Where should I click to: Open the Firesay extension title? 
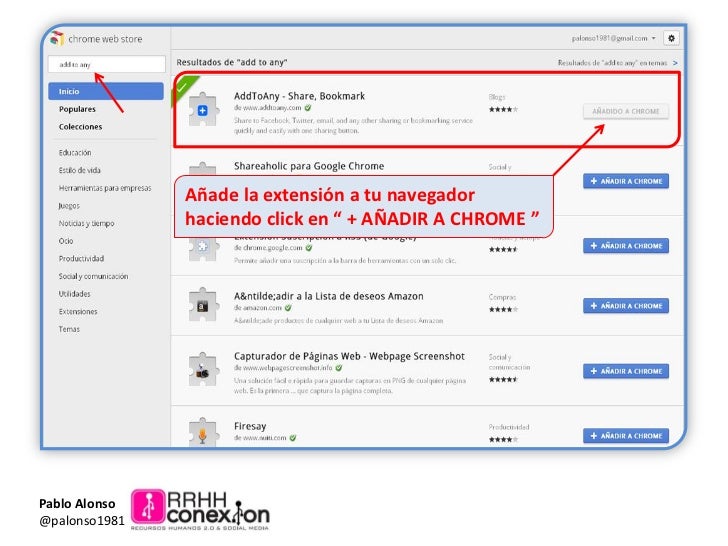pos(250,426)
